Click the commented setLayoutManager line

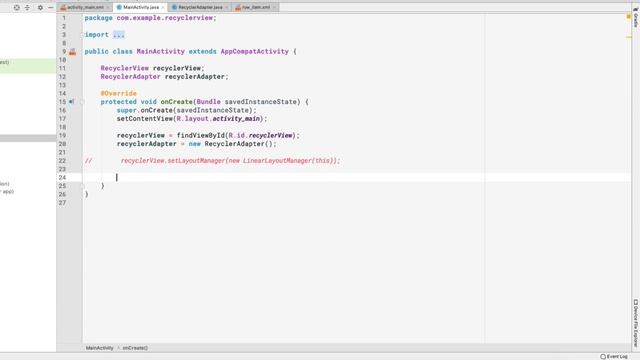pyautogui.click(x=230, y=161)
